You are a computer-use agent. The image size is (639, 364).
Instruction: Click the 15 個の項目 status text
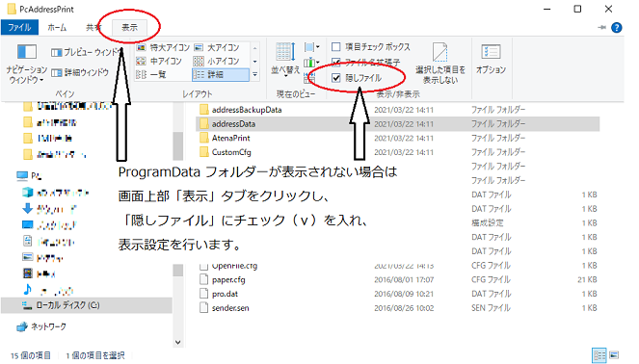click(x=31, y=355)
